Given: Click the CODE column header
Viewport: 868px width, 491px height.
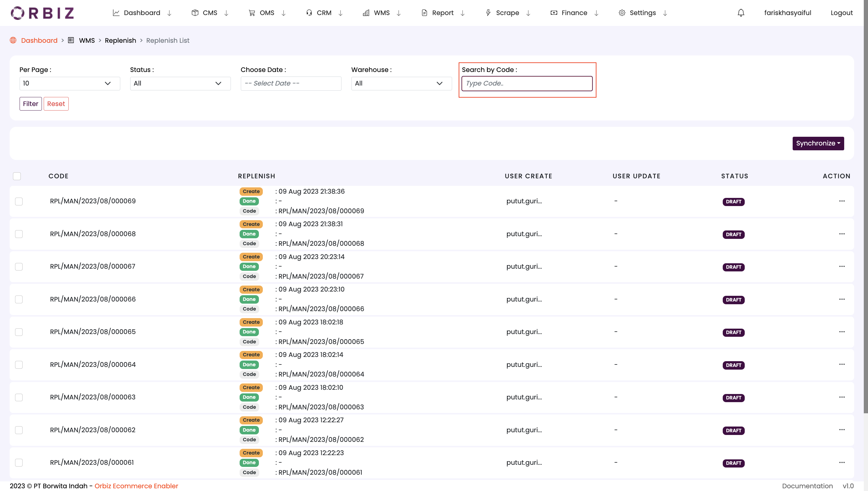Looking at the screenshot, I should [58, 176].
